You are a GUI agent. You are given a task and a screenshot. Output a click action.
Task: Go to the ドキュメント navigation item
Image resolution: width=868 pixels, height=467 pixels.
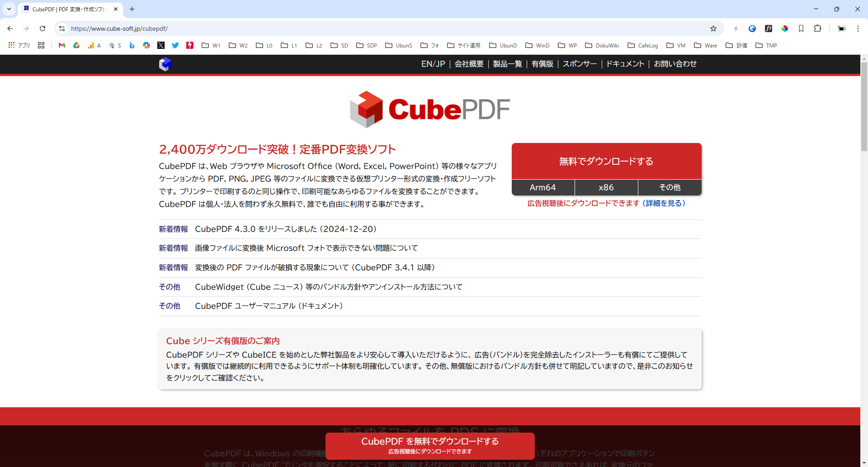point(625,64)
